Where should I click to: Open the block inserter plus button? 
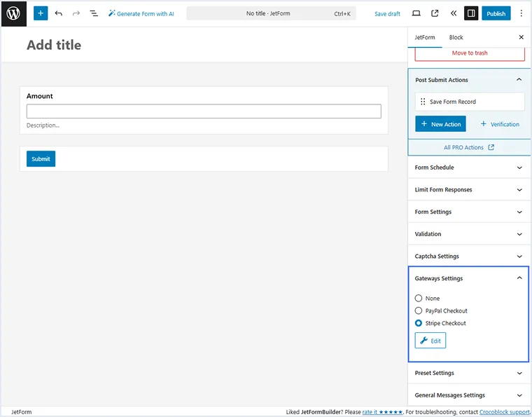(41, 13)
